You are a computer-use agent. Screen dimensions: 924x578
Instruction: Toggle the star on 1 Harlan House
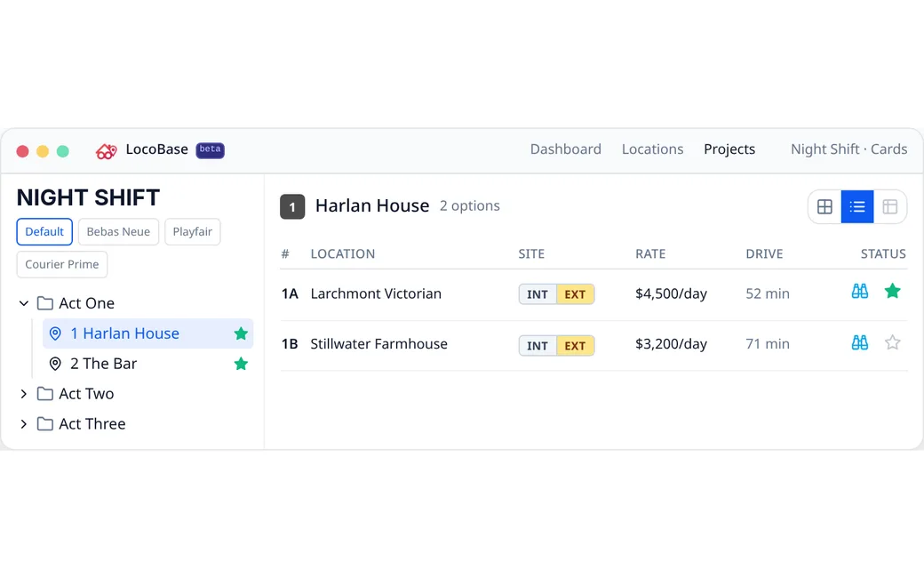(x=241, y=333)
